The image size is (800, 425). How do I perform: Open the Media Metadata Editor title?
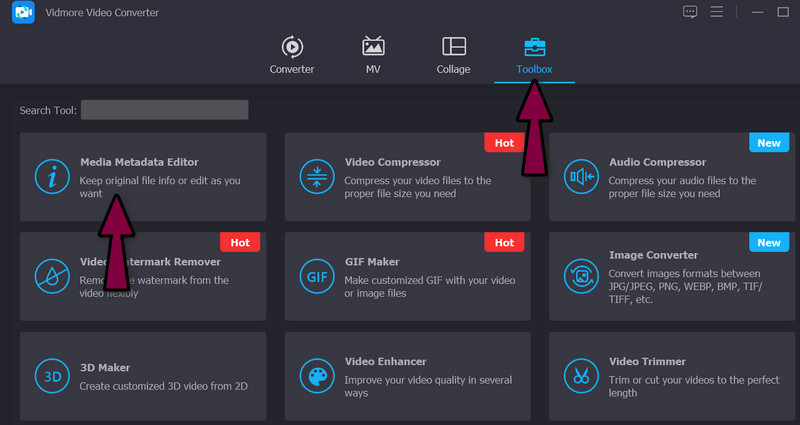click(139, 162)
